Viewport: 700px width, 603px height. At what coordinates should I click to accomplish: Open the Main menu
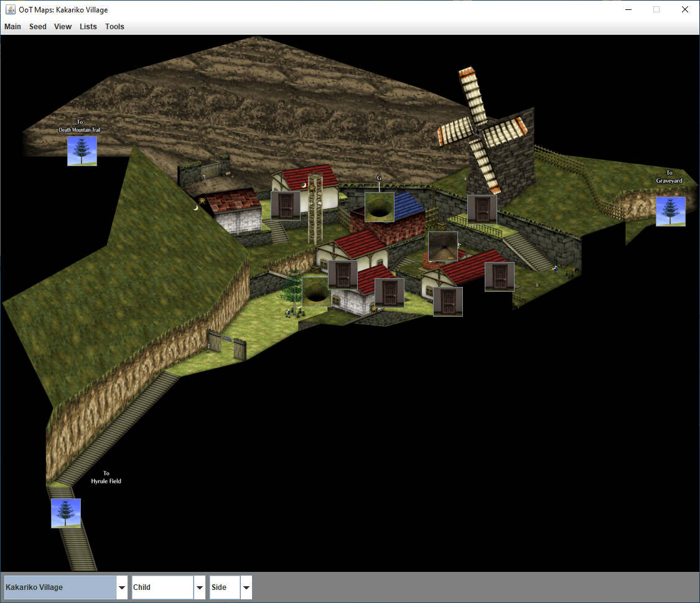[x=12, y=27]
